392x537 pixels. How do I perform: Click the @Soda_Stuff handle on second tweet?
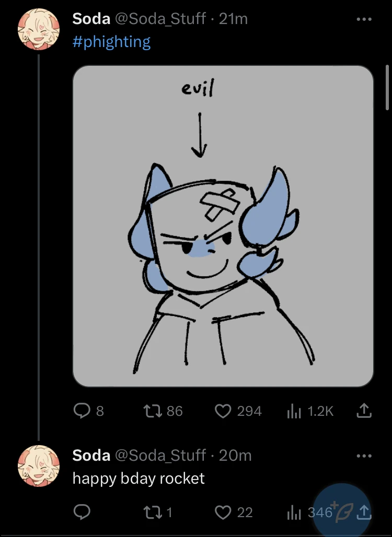point(160,456)
